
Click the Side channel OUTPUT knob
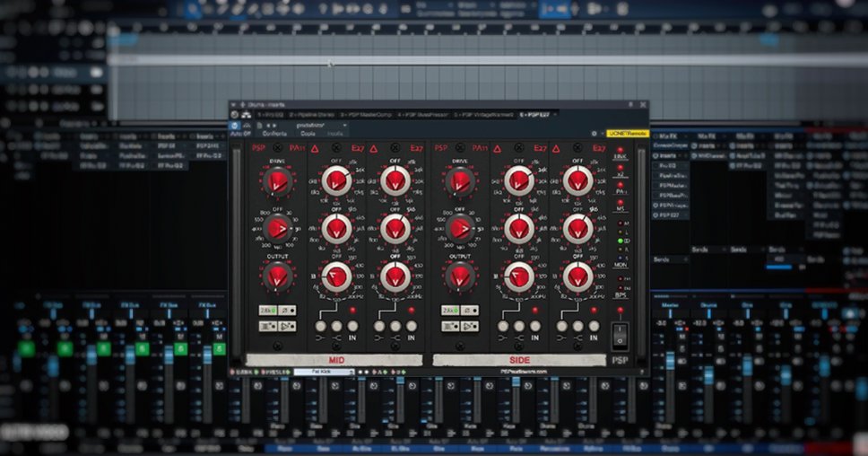pyautogui.click(x=458, y=276)
